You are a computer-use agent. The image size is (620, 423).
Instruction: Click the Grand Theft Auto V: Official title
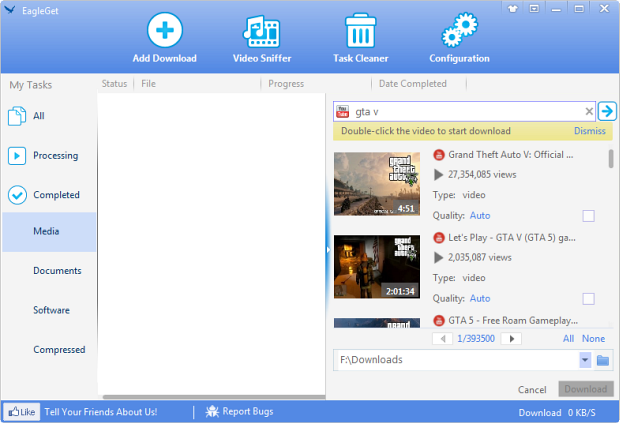tap(510, 155)
